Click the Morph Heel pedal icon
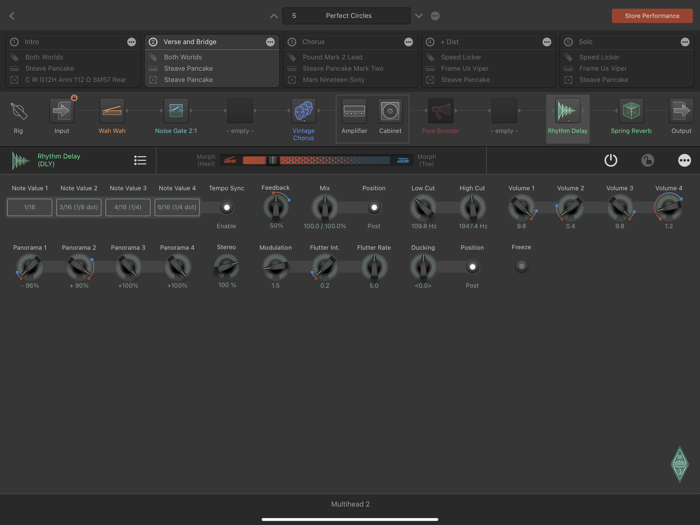 pyautogui.click(x=230, y=160)
